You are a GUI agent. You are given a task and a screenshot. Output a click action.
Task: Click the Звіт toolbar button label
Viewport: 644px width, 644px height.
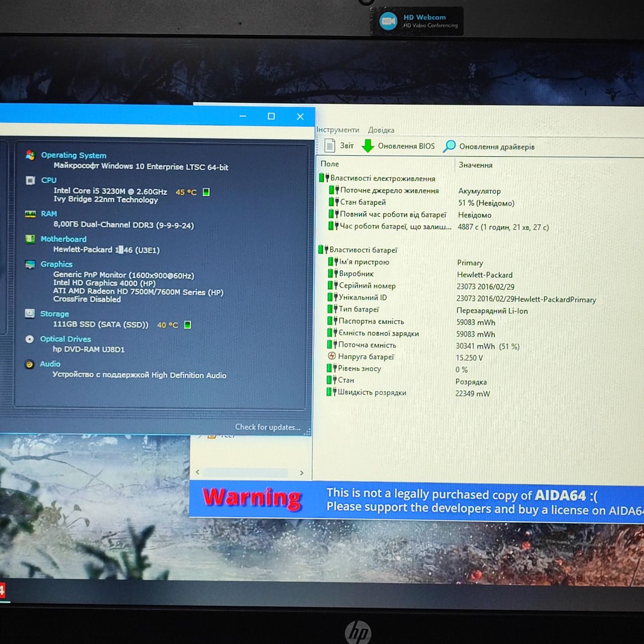347,146
